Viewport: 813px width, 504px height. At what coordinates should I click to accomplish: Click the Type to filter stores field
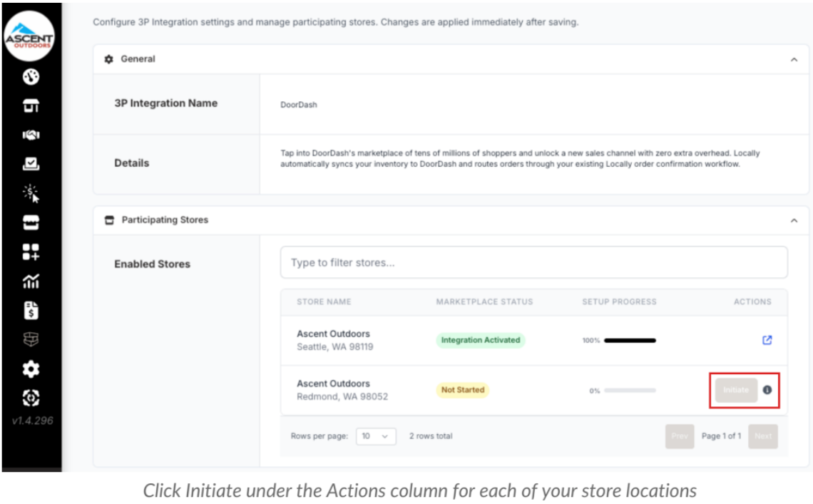tap(534, 262)
